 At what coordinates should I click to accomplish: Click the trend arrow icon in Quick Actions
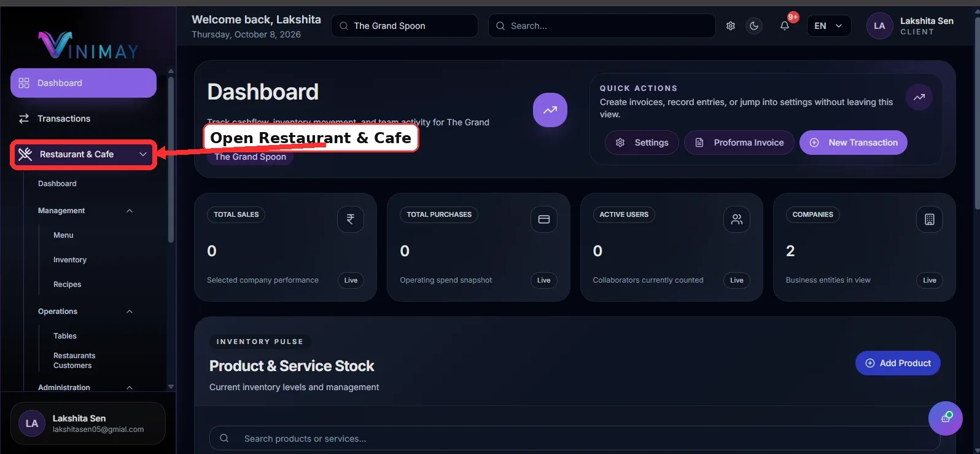pyautogui.click(x=919, y=97)
